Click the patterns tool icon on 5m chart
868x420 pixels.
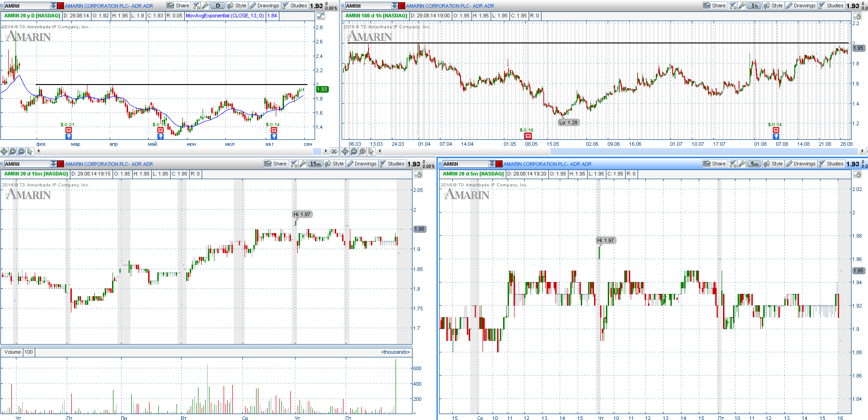733,164
